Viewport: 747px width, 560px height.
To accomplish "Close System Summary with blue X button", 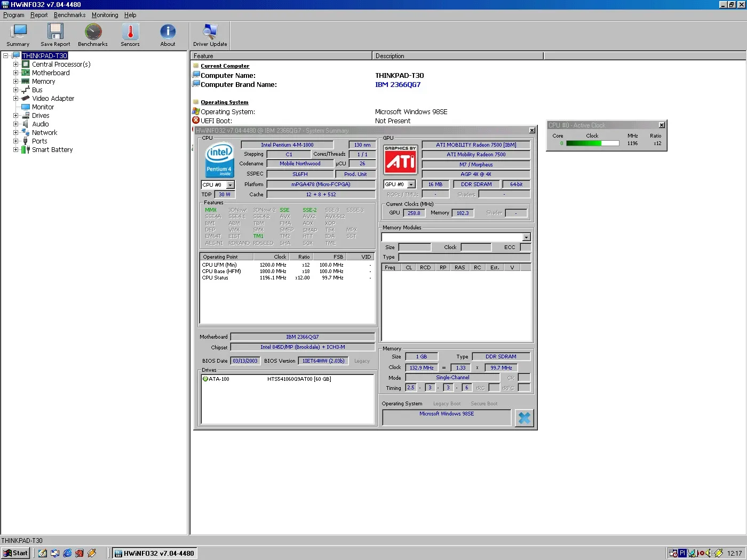I will [525, 418].
